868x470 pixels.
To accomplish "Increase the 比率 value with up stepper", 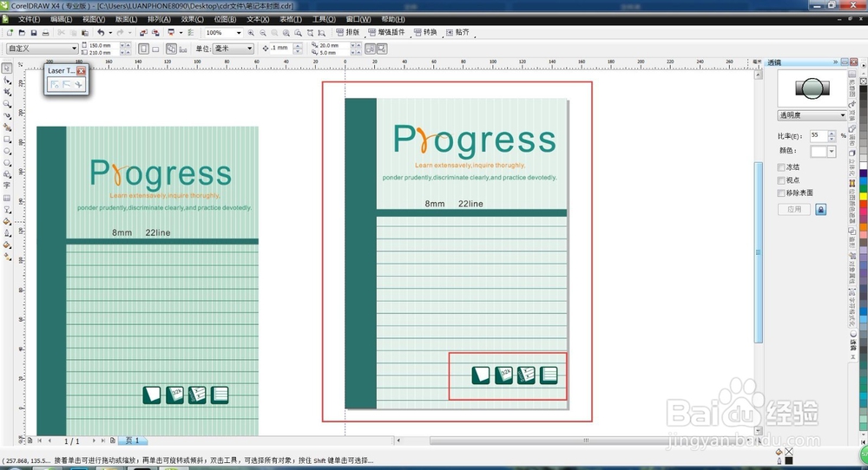I will (832, 134).
